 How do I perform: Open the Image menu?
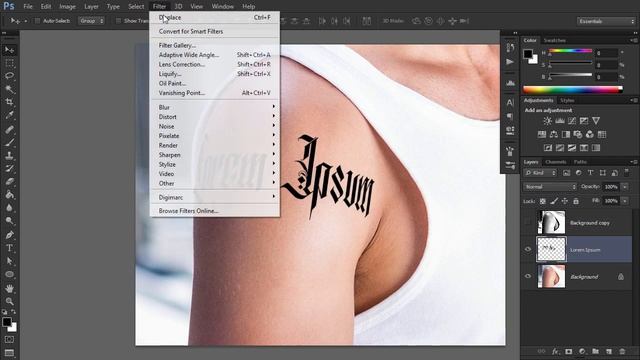click(x=67, y=7)
